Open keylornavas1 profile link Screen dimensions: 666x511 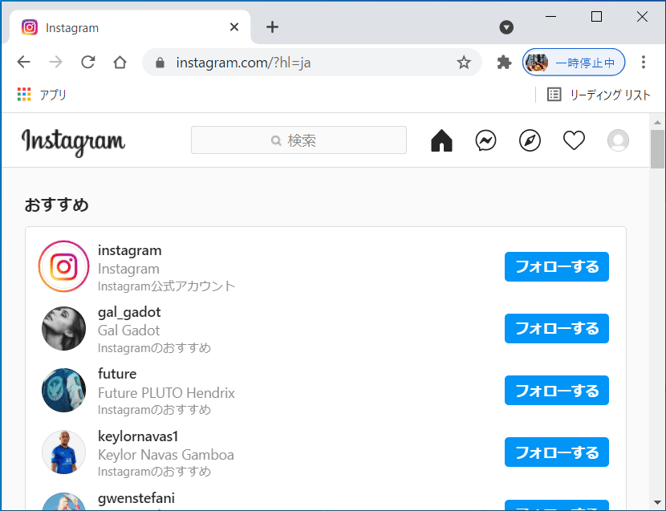pyautogui.click(x=138, y=436)
